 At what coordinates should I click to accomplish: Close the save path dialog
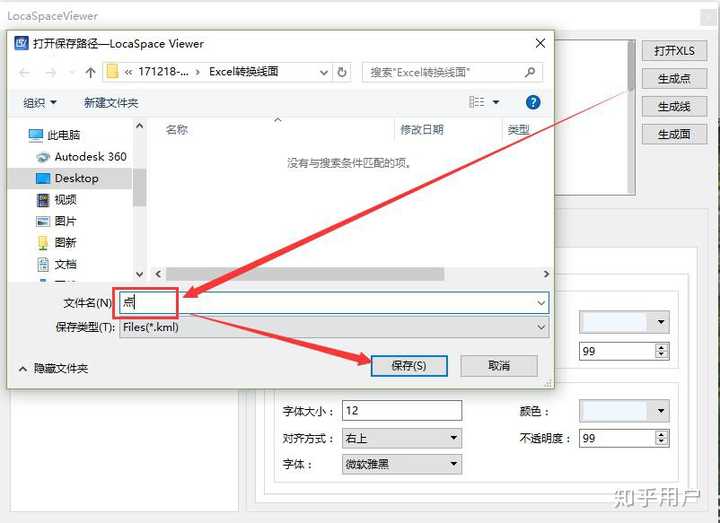[x=540, y=44]
